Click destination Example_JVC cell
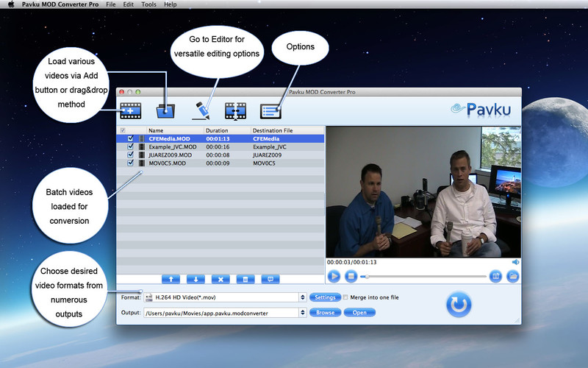The image size is (588, 368). [269, 146]
